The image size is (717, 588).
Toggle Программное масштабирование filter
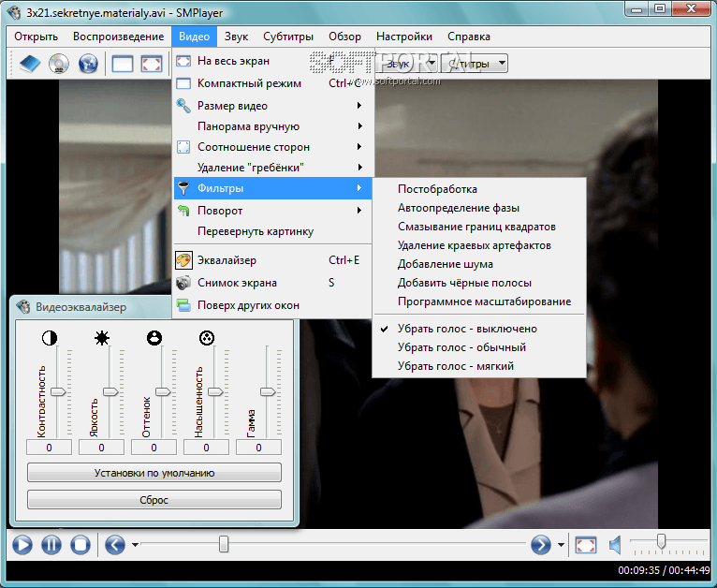[479, 301]
